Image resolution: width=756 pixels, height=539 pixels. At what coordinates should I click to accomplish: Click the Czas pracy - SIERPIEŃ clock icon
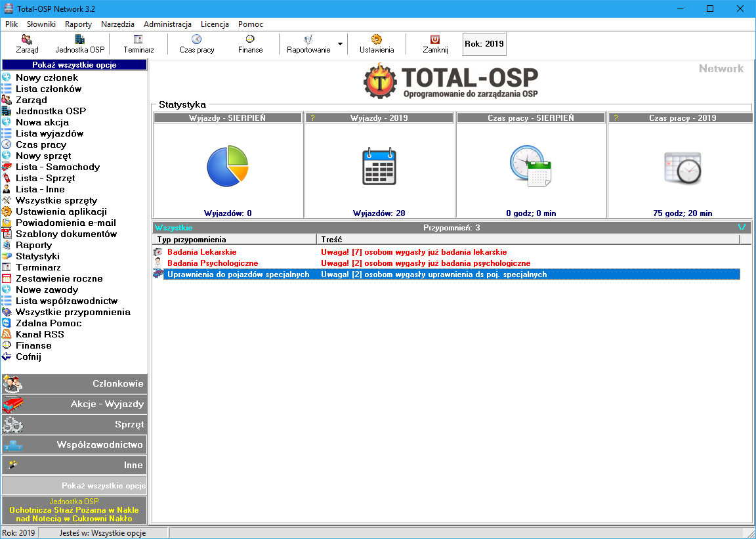point(530,166)
